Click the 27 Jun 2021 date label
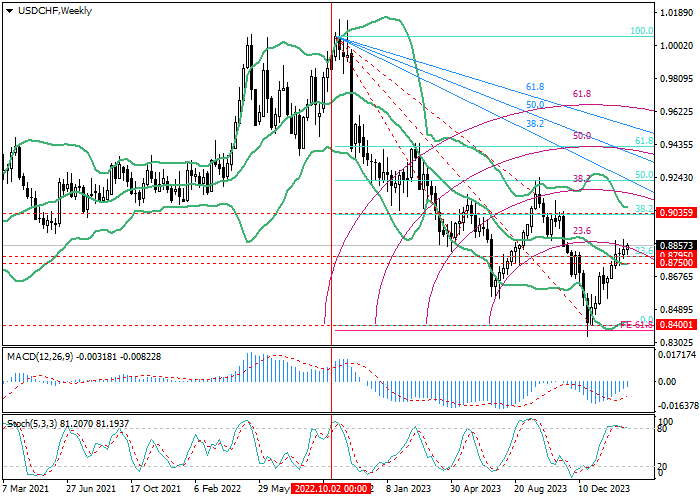The height and width of the screenshot is (500, 700). (91, 488)
